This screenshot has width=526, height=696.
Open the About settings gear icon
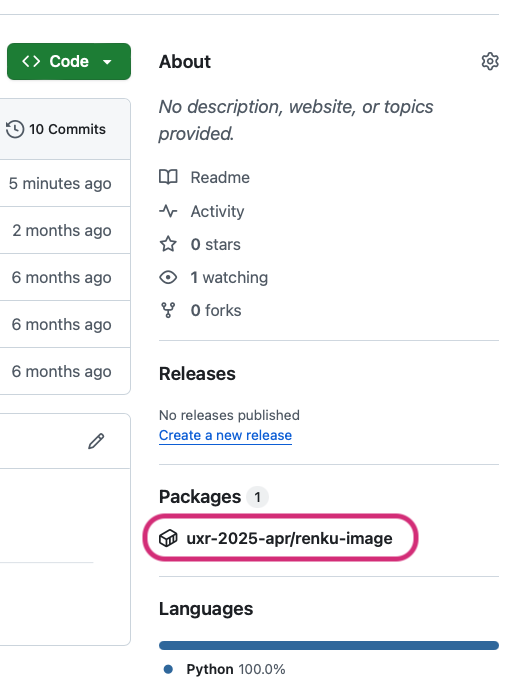point(490,61)
